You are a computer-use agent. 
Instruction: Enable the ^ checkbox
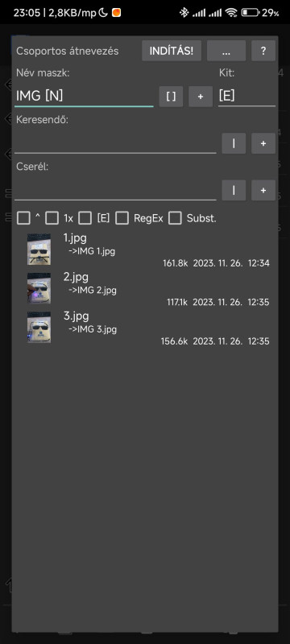point(23,218)
